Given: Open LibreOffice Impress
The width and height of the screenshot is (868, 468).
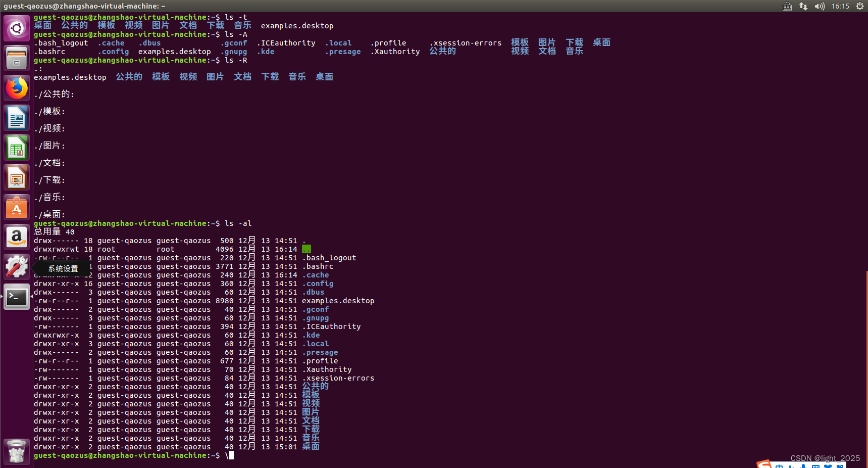Looking at the screenshot, I should point(17,177).
